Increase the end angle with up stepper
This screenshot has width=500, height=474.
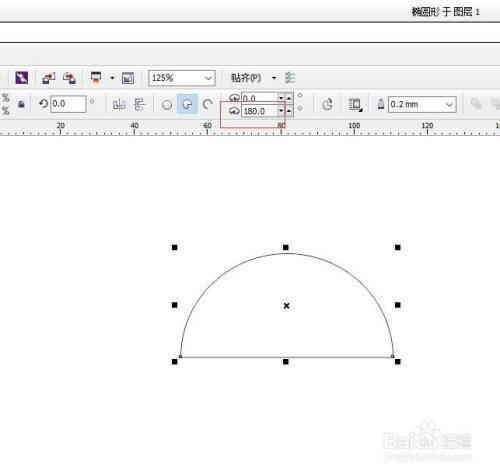289,111
